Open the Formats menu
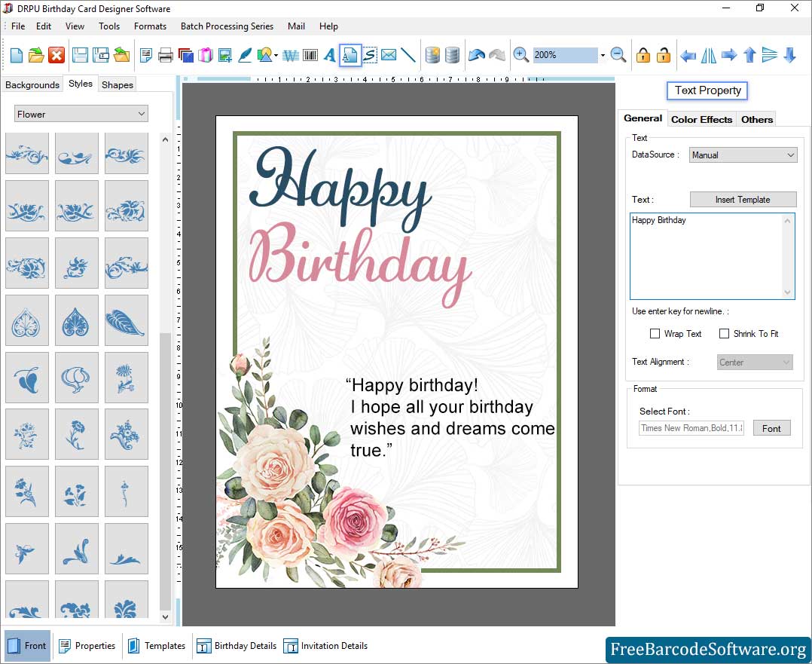 (x=150, y=26)
